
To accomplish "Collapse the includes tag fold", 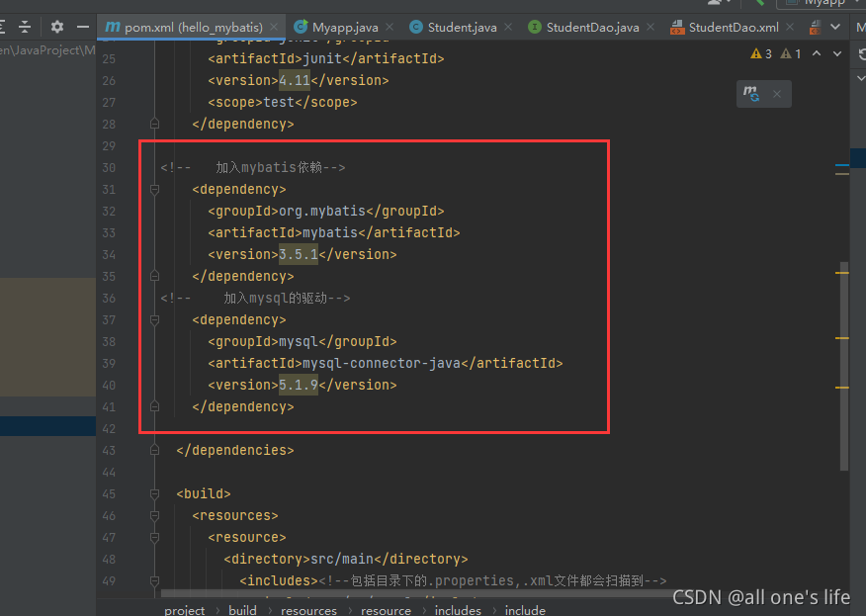I will (154, 580).
